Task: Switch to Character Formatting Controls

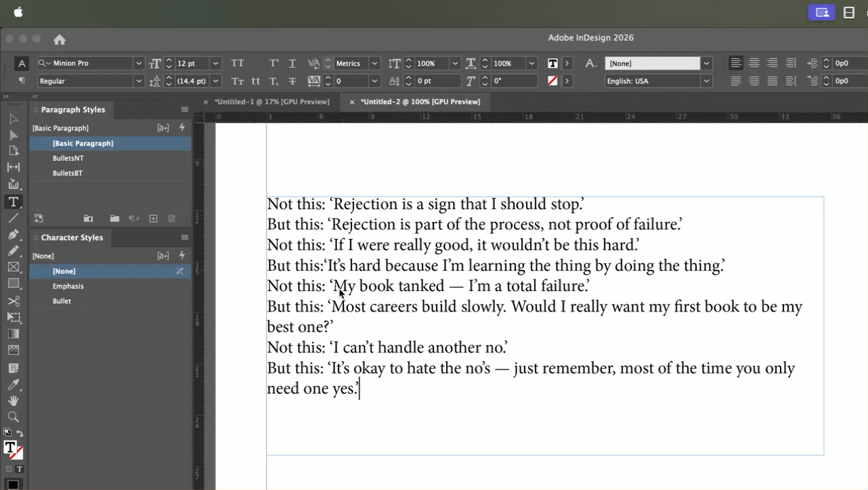Action: (x=22, y=64)
